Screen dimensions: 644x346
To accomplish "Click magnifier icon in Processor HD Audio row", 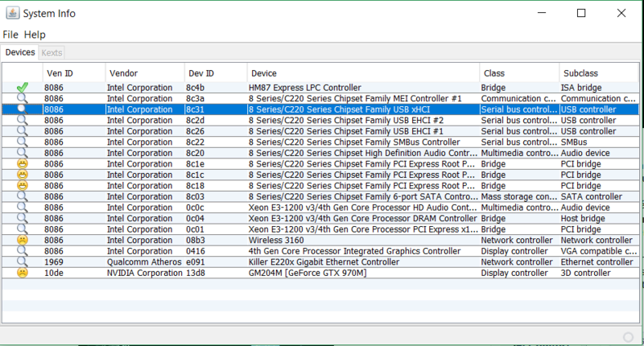I will coord(23,208).
